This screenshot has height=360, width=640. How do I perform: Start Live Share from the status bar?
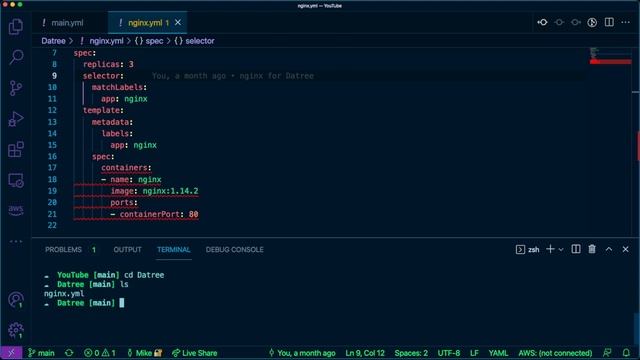point(195,353)
